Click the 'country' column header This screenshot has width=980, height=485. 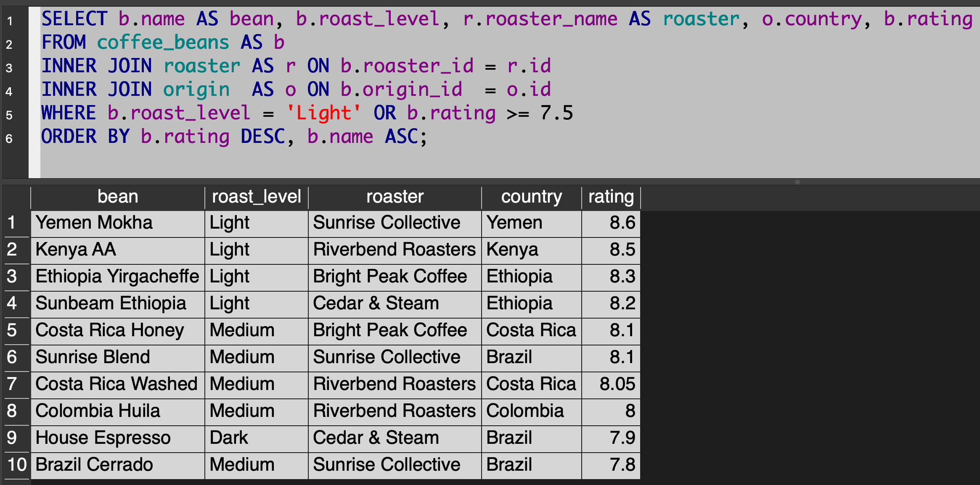(x=531, y=197)
